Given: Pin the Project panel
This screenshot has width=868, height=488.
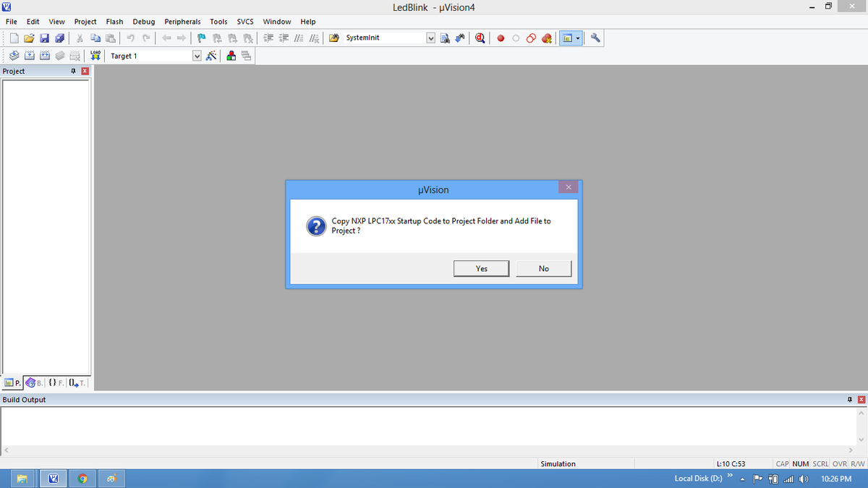Looking at the screenshot, I should pyautogui.click(x=73, y=71).
